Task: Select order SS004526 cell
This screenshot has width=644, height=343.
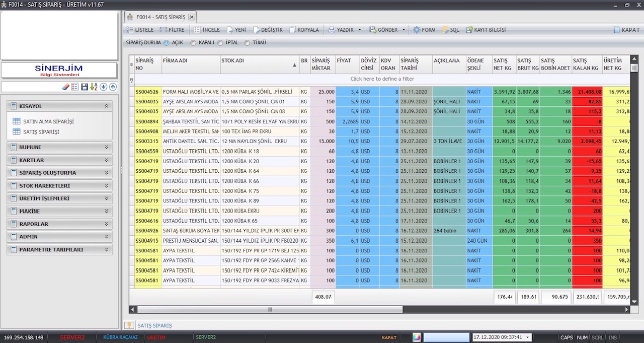Action: (x=148, y=92)
